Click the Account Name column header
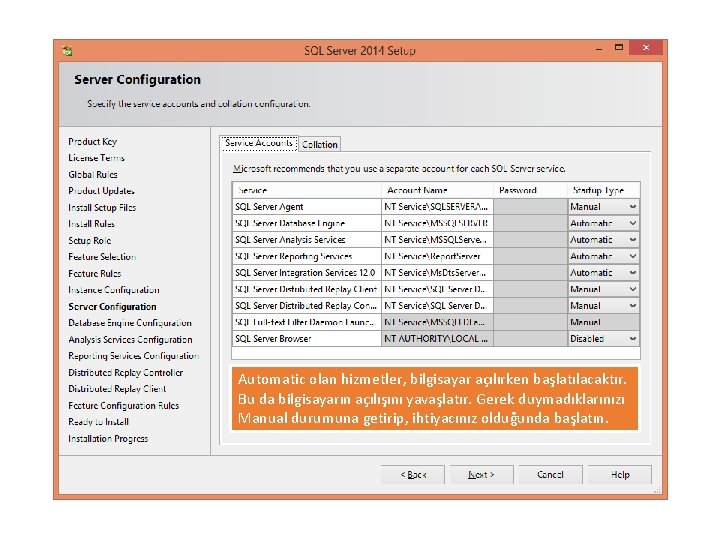Screen dimensions: 720x540 pos(437,190)
